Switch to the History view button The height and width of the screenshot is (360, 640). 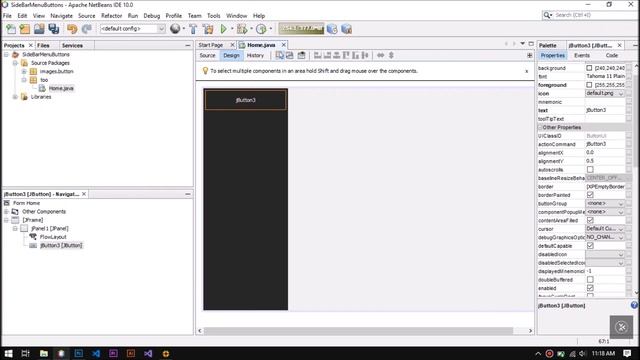click(256, 55)
